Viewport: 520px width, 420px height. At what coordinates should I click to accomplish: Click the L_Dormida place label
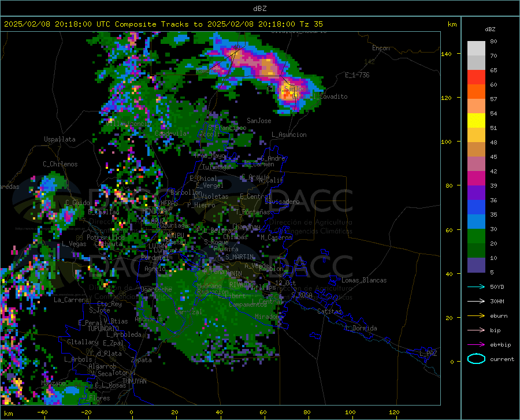point(361,328)
